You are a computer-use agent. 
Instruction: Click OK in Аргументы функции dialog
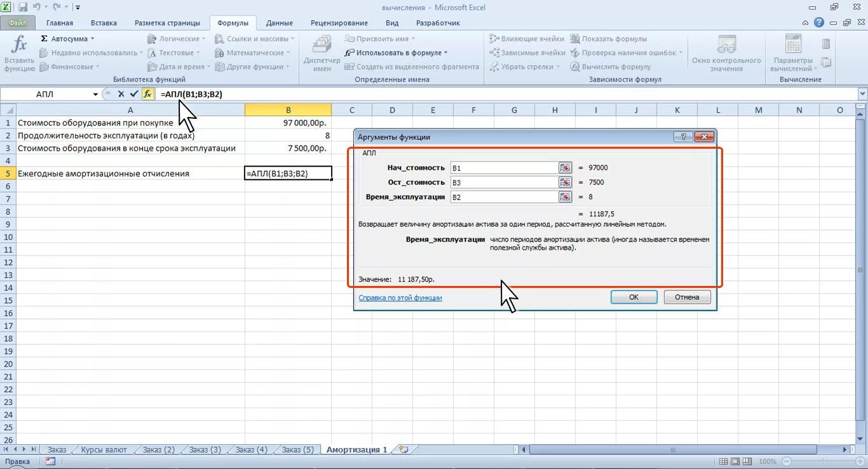pyautogui.click(x=634, y=297)
